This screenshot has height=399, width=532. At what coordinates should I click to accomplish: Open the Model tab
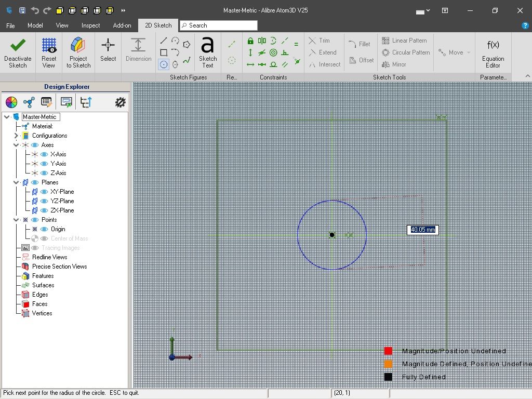pos(35,25)
